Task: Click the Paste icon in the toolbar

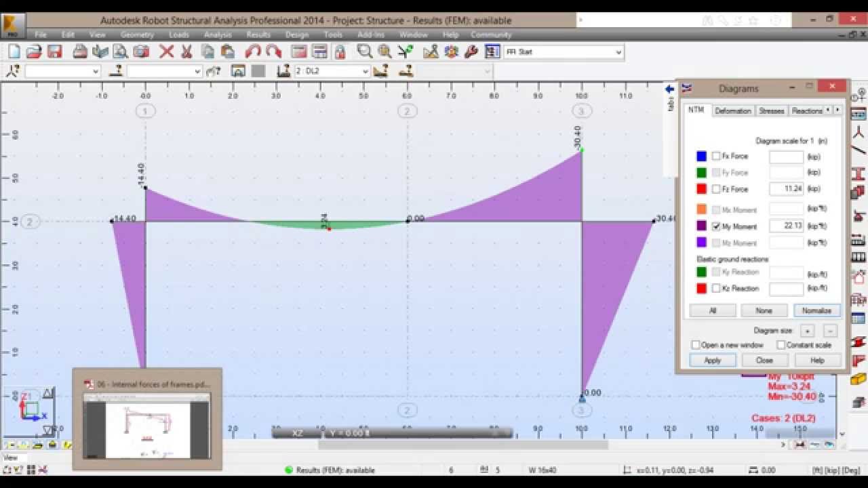Action: coord(228,52)
